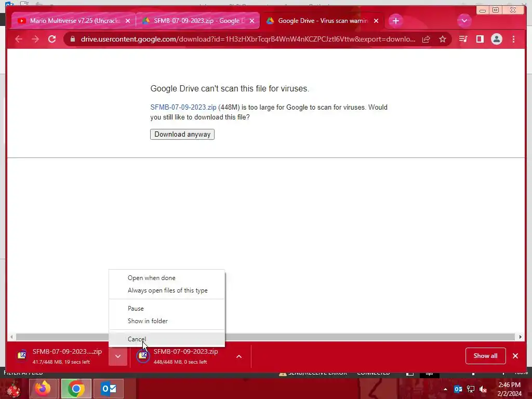Click the Chrome taskbar icon
532x399 pixels.
point(76,389)
